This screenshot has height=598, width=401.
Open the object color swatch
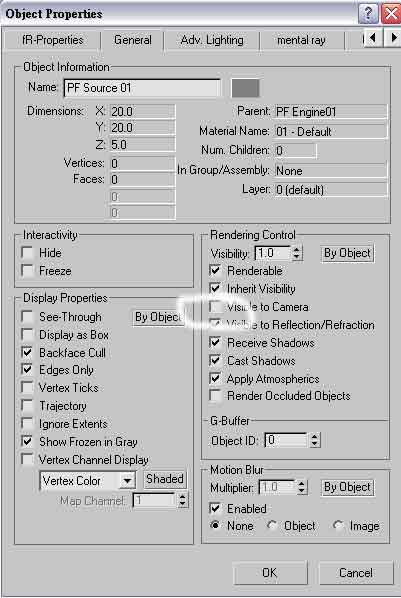tap(245, 88)
